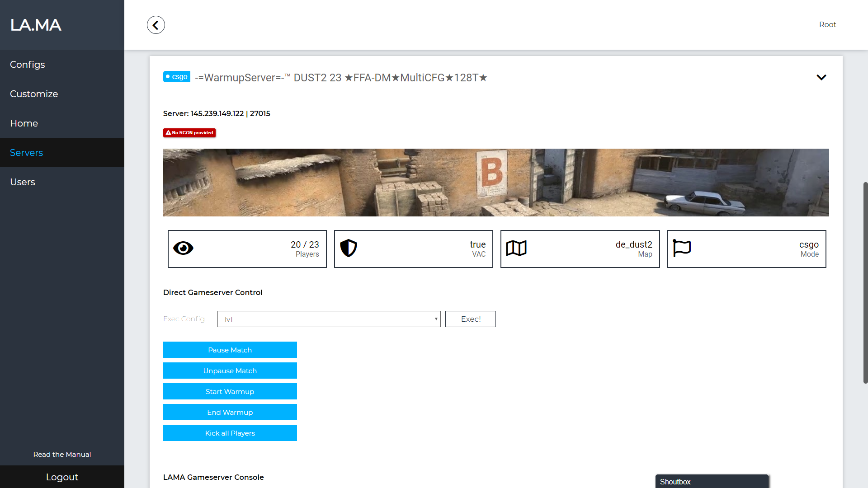Click the WarmupServer DUST2 server title
Image resolution: width=868 pixels, height=488 pixels.
341,78
